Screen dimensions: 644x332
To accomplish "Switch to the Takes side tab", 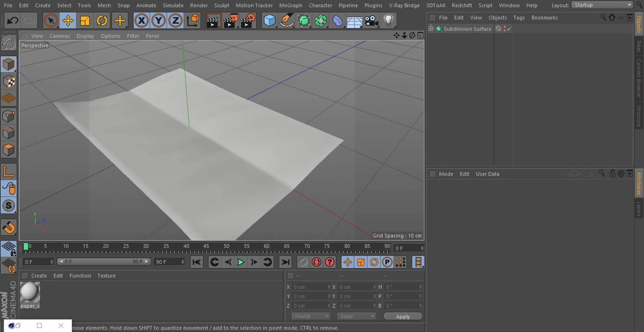I will [x=639, y=46].
